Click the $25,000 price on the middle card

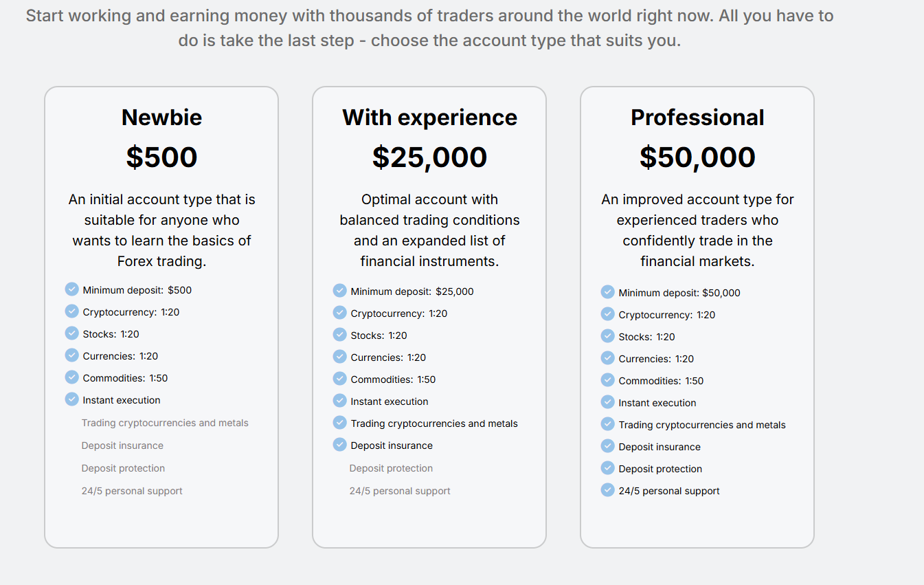coord(430,157)
